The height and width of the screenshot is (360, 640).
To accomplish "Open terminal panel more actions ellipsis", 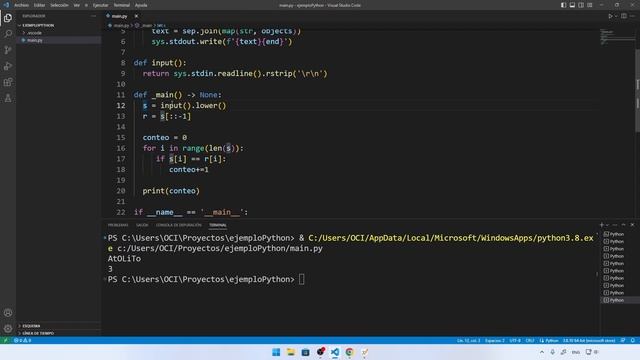I will [x=615, y=225].
